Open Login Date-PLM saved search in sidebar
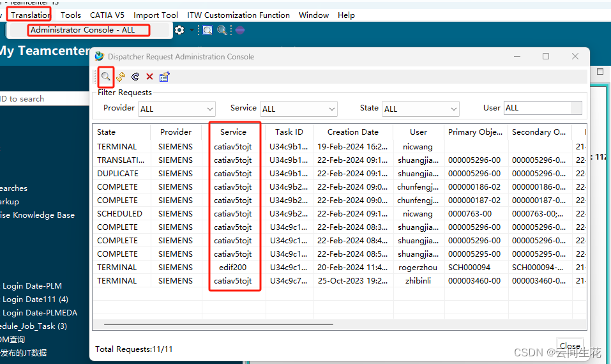Image resolution: width=611 pixels, height=364 pixels. point(32,285)
